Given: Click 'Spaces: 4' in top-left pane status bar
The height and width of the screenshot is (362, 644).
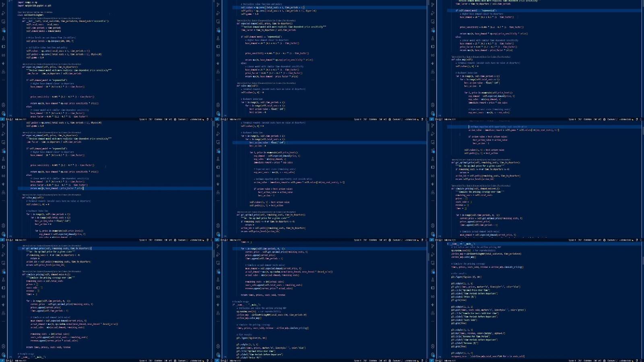Looking at the screenshot, I should click(x=143, y=119).
